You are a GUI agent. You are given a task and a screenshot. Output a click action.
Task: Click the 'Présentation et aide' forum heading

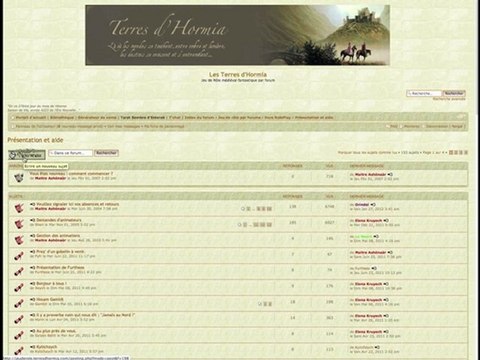pos(35,140)
